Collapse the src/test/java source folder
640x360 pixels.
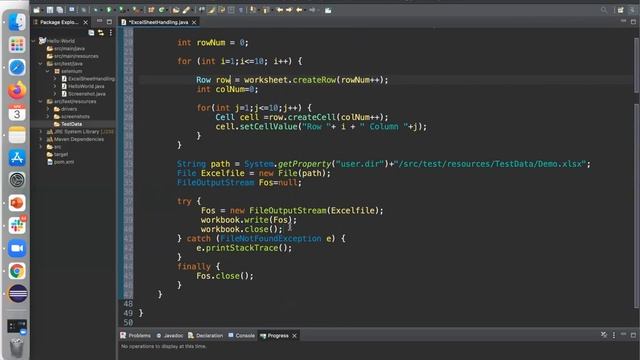pyautogui.click(x=40, y=64)
